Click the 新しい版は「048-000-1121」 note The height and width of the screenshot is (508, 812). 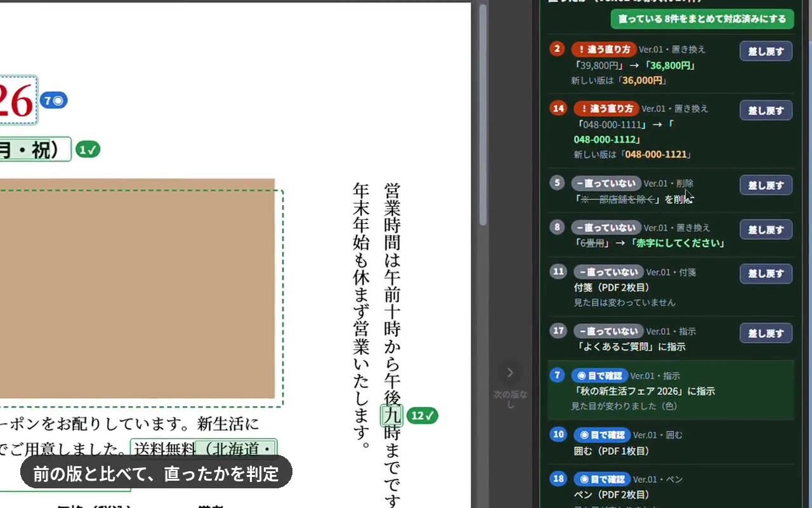pyautogui.click(x=632, y=154)
